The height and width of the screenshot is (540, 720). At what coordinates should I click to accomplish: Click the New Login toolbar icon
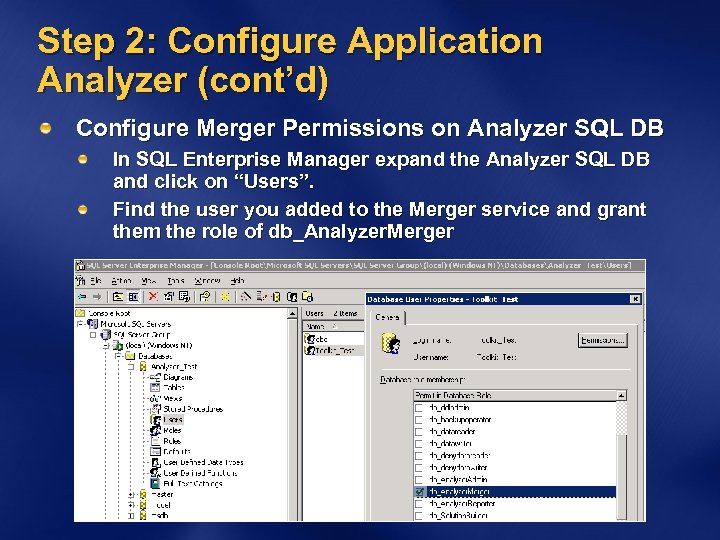pos(292,297)
